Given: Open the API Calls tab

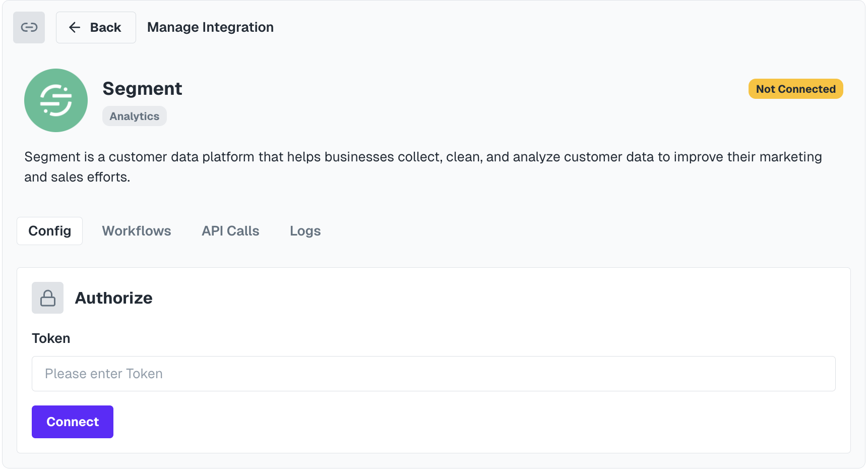Looking at the screenshot, I should (230, 230).
